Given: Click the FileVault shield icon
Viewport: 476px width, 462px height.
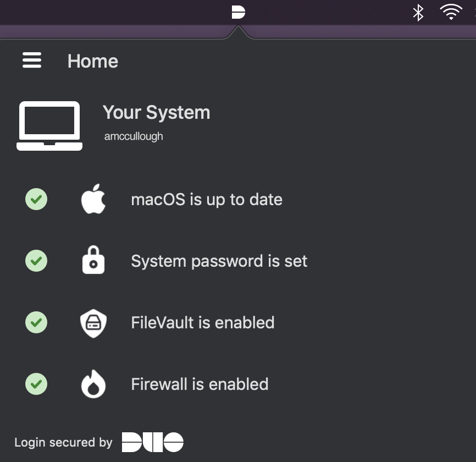Looking at the screenshot, I should (x=93, y=322).
